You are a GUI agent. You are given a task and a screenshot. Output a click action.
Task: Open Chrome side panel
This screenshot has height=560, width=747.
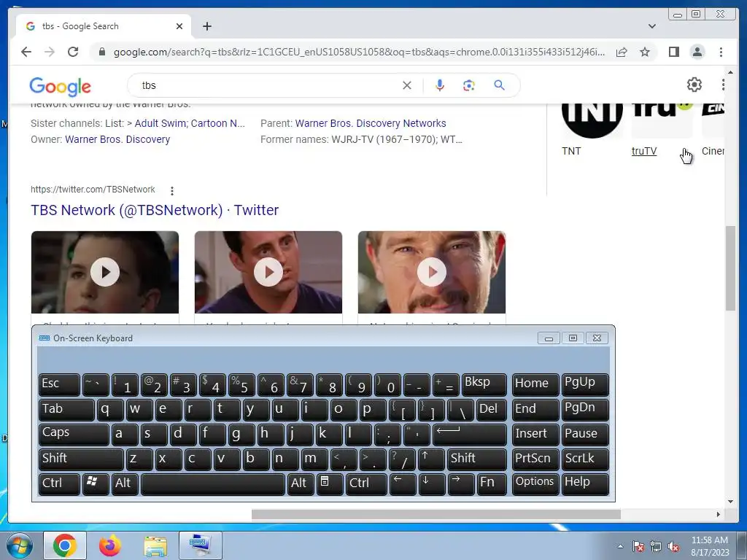(673, 52)
